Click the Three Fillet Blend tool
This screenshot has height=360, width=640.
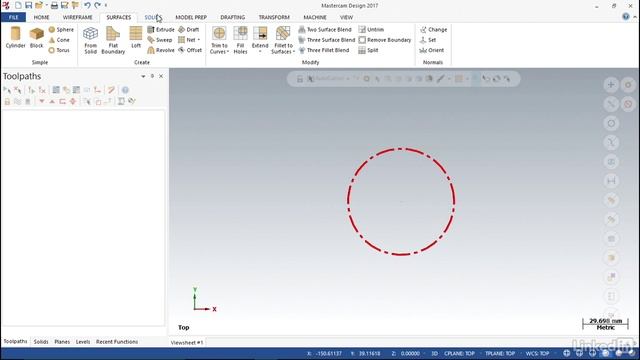coord(324,50)
